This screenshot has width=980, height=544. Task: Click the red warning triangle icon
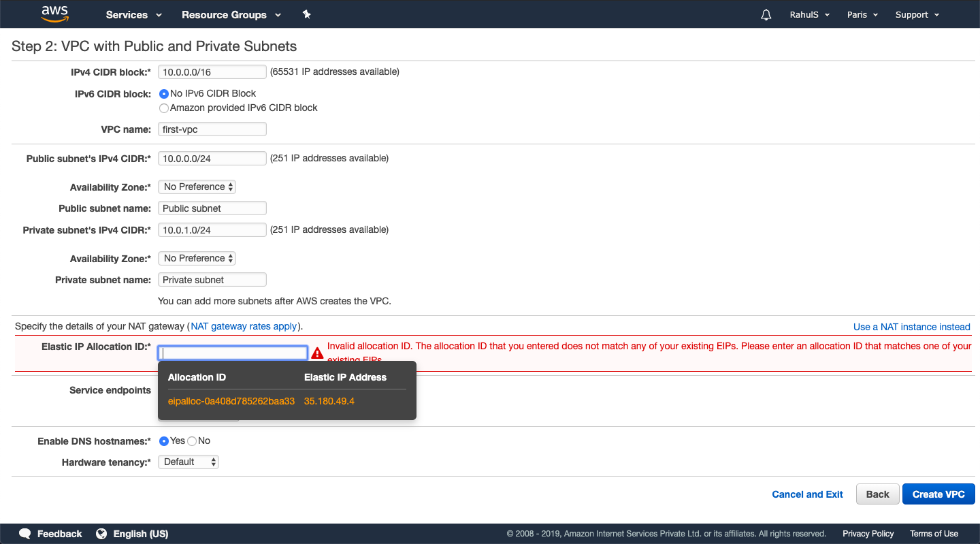(x=317, y=353)
